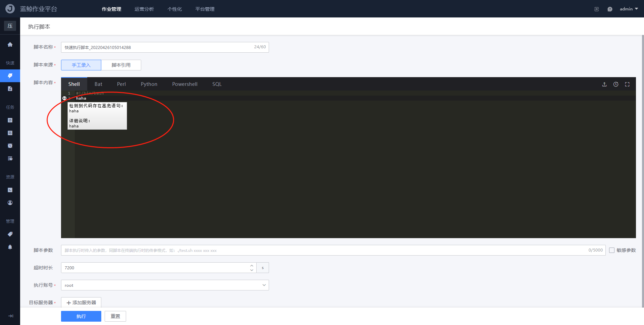
Task: Click the page vertical scrollbar
Action: 643,171
